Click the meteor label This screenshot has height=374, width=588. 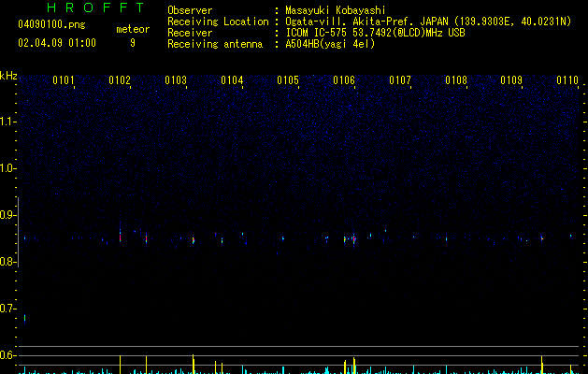click(133, 29)
